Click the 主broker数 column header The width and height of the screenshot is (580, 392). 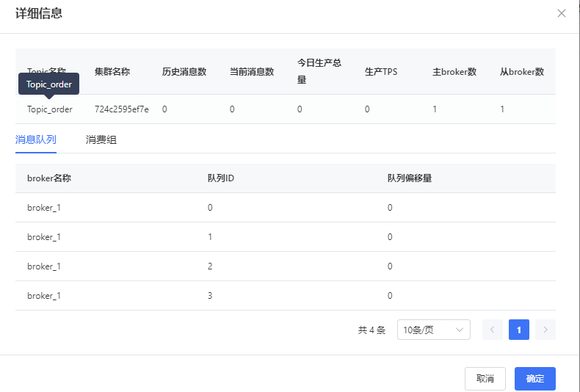coord(454,72)
